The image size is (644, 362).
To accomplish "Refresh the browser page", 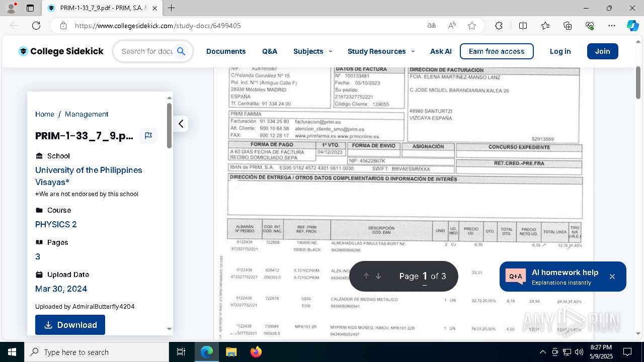I will click(x=36, y=26).
